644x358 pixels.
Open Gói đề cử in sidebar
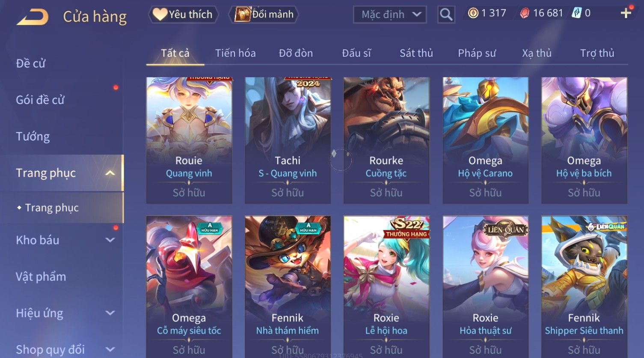(40, 100)
